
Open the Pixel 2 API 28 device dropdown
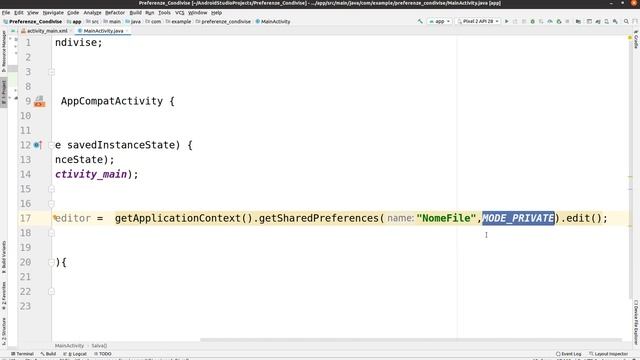478,21
